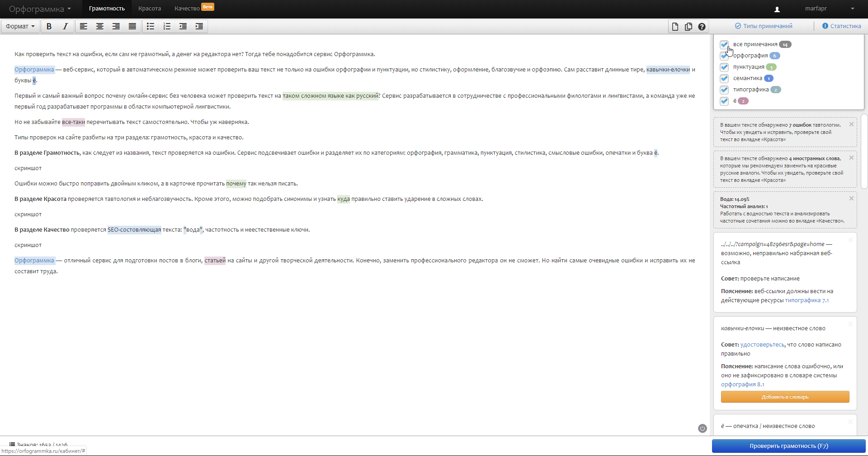Click right panel scrollbar
868x456 pixels.
pos(864,152)
